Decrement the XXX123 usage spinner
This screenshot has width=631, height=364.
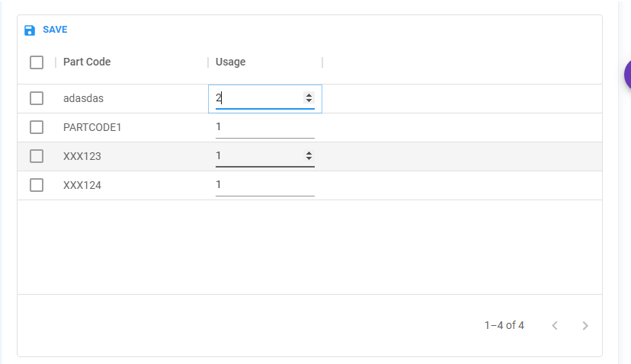[x=309, y=158]
